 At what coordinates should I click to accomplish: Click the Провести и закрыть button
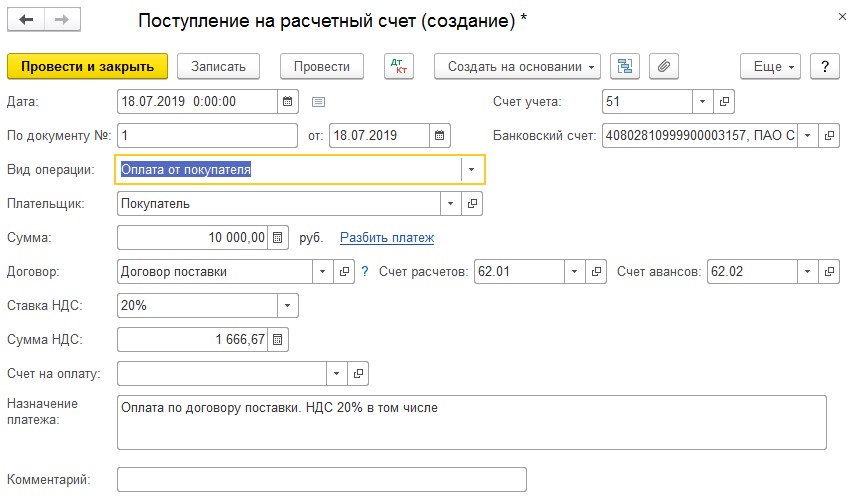pos(87,66)
